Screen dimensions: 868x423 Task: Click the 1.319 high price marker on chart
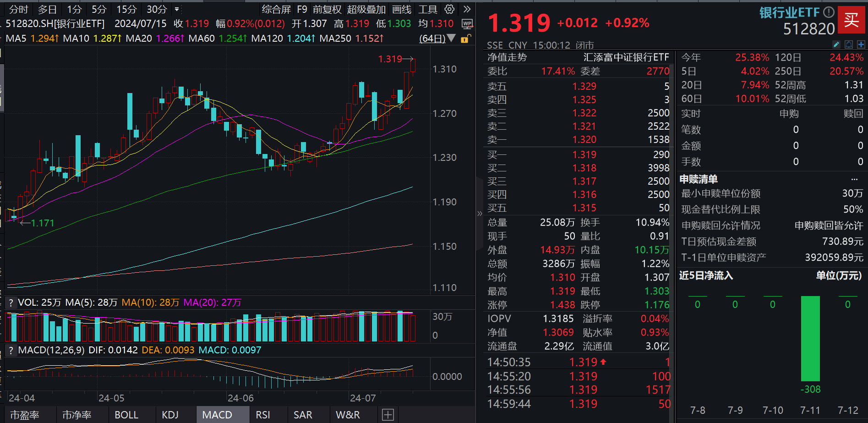pos(390,59)
